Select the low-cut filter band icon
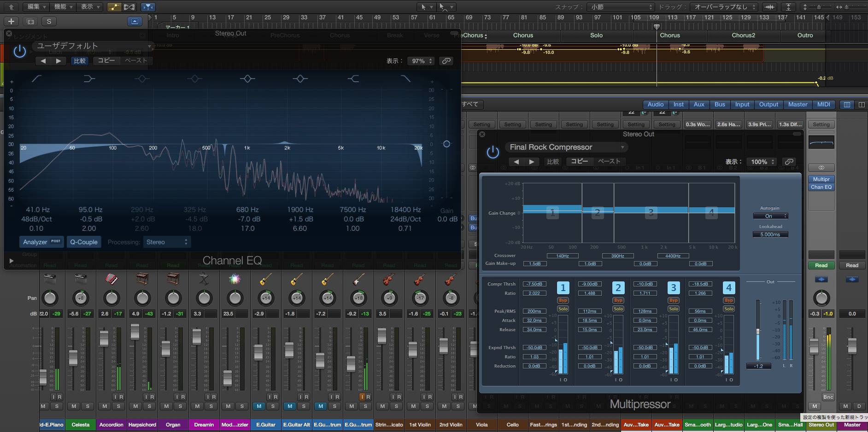 36,79
